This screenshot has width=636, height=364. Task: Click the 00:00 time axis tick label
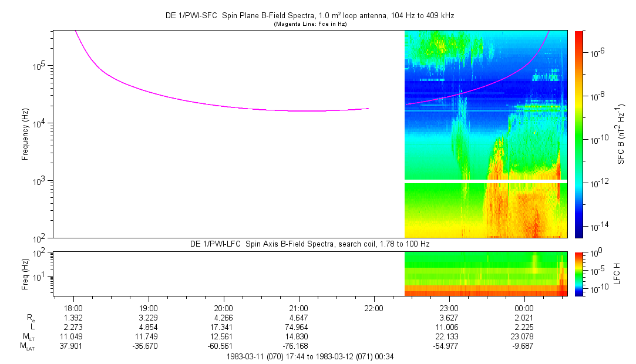[x=524, y=308]
